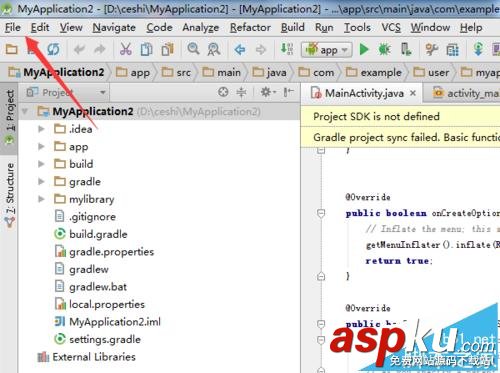Click the Debug bug icon

point(384,50)
